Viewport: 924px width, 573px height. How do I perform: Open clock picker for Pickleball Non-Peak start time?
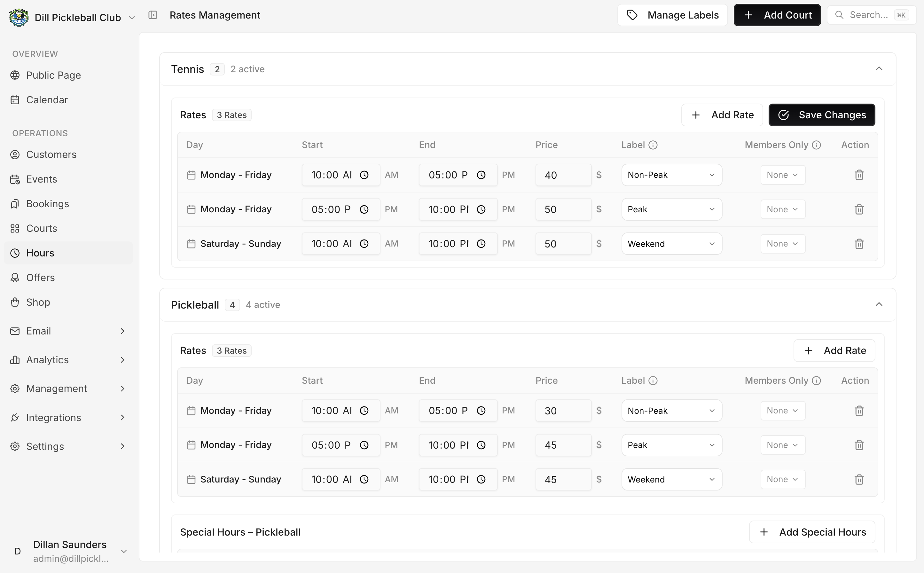[x=364, y=411]
